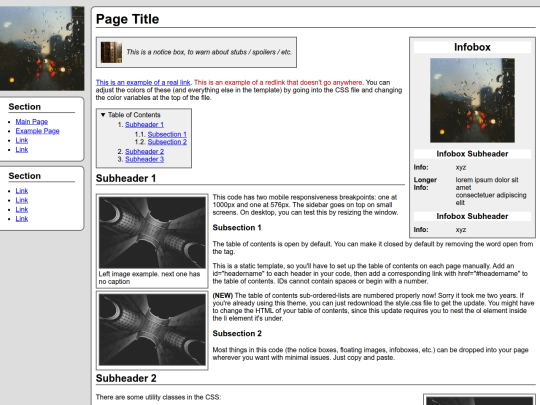Image resolution: width=540 pixels, height=405 pixels.
Task: Select the Infobox title text
Action: point(472,47)
